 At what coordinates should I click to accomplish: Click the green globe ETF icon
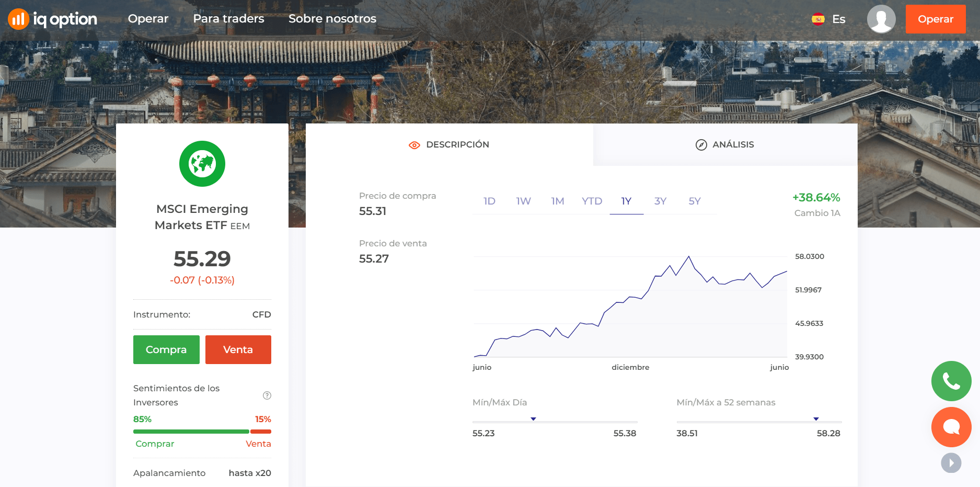tap(202, 164)
